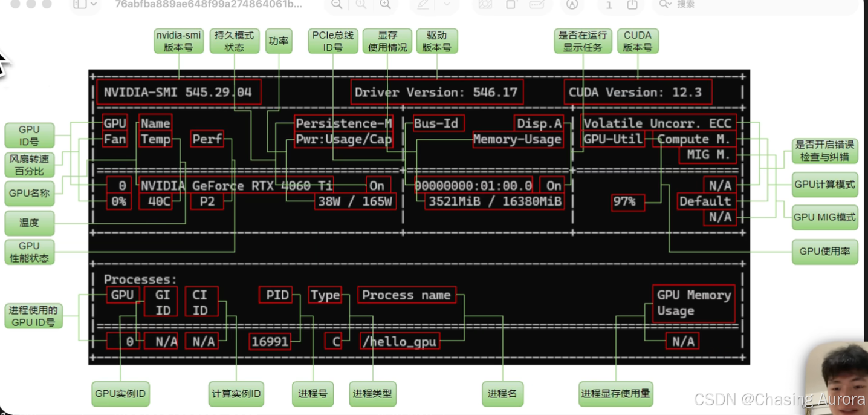Click the '显存使用情况' label
Viewport: 868px width, 415px height.
[x=387, y=41]
